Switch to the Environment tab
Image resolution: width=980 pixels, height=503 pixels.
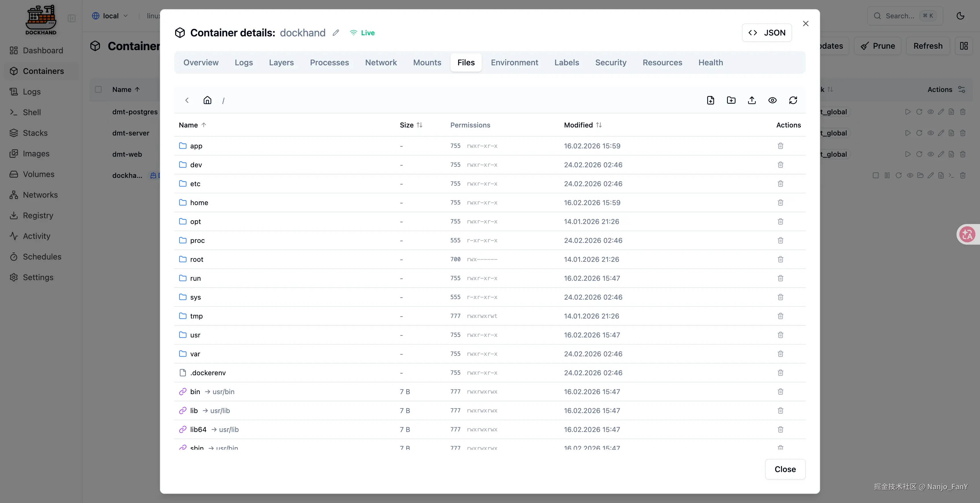[514, 62]
